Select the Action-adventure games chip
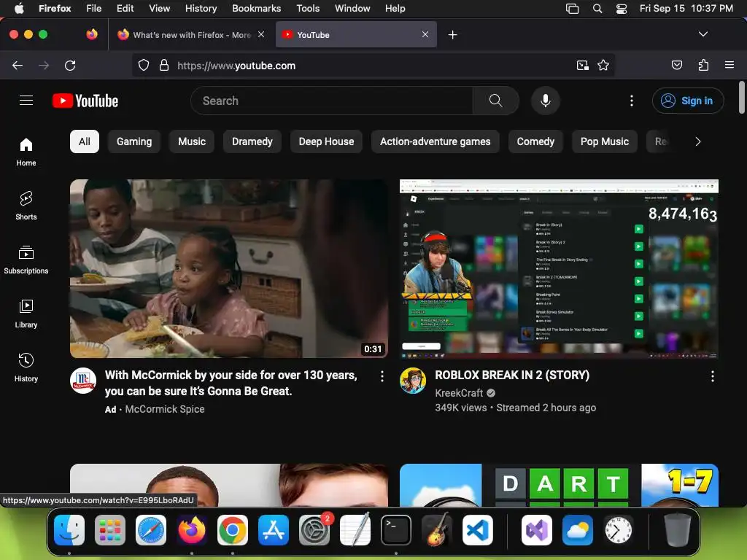This screenshot has height=560, width=747. point(435,141)
